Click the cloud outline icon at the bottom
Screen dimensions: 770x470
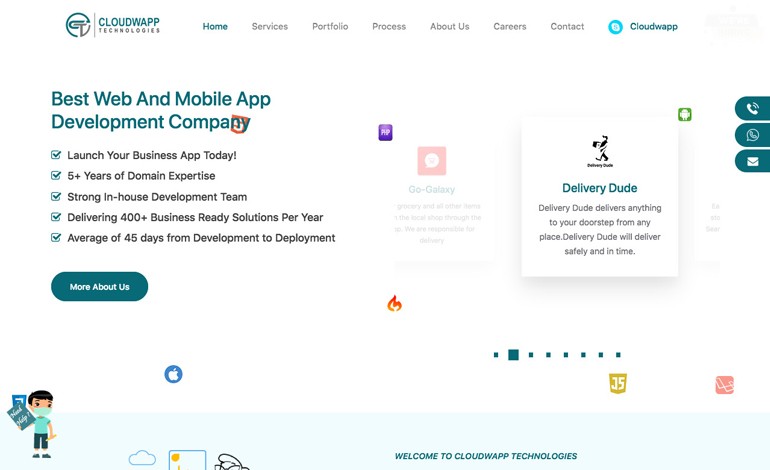(x=142, y=458)
